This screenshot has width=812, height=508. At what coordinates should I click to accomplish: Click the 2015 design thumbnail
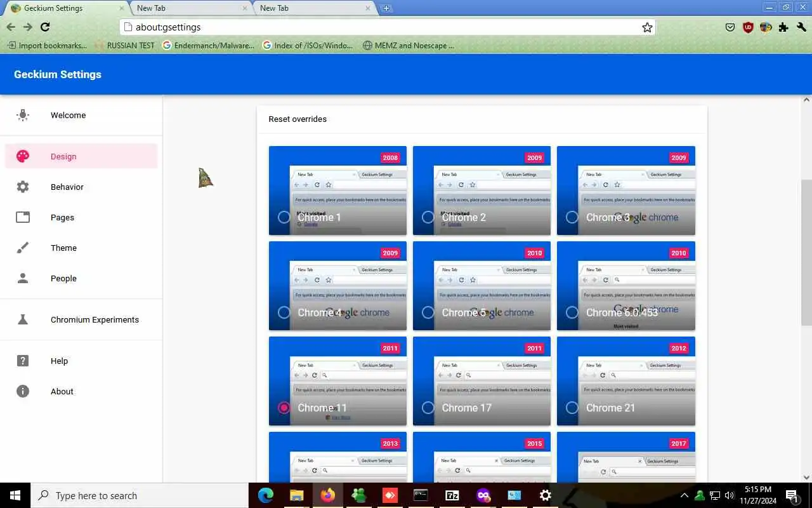coord(481,457)
